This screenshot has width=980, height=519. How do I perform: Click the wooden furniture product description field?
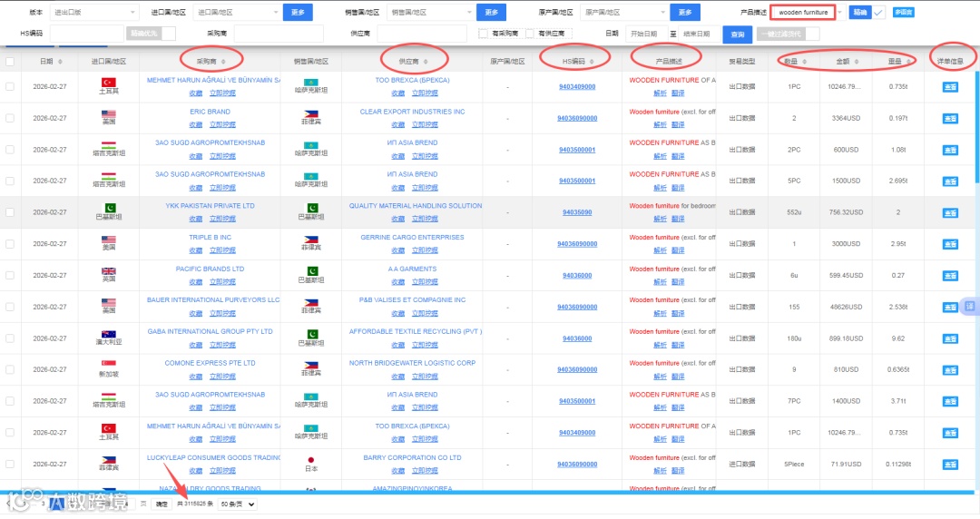coord(803,13)
